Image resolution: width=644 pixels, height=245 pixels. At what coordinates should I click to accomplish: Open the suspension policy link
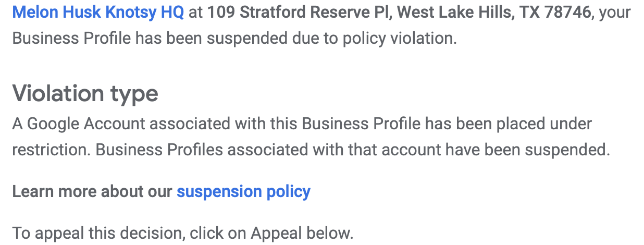click(x=243, y=192)
